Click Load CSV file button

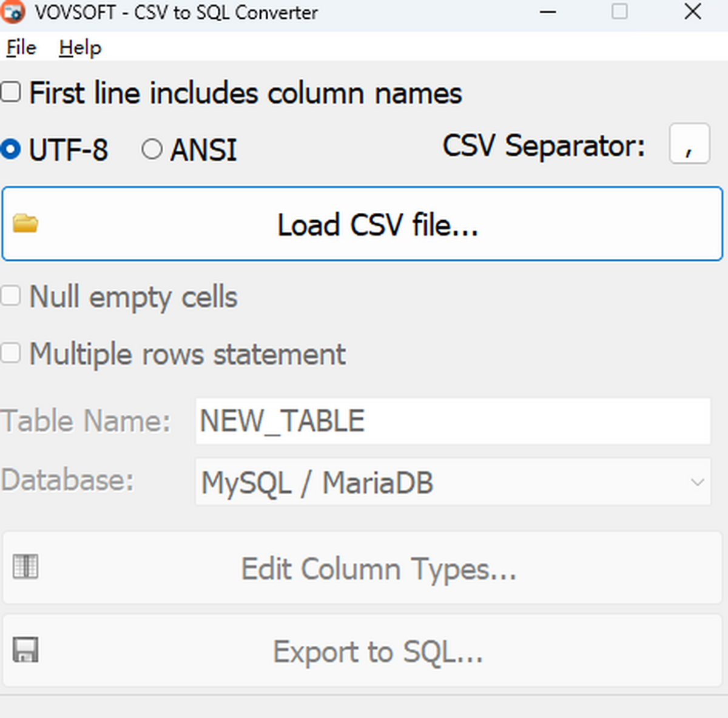click(362, 224)
